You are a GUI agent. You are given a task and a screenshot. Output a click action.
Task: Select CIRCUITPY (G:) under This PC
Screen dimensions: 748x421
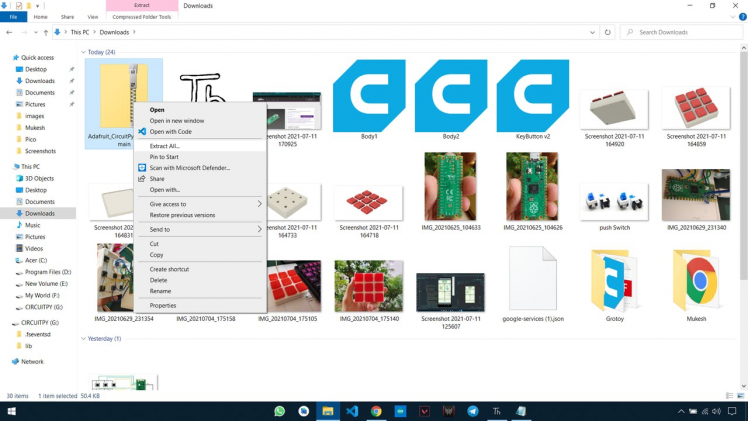pos(43,307)
